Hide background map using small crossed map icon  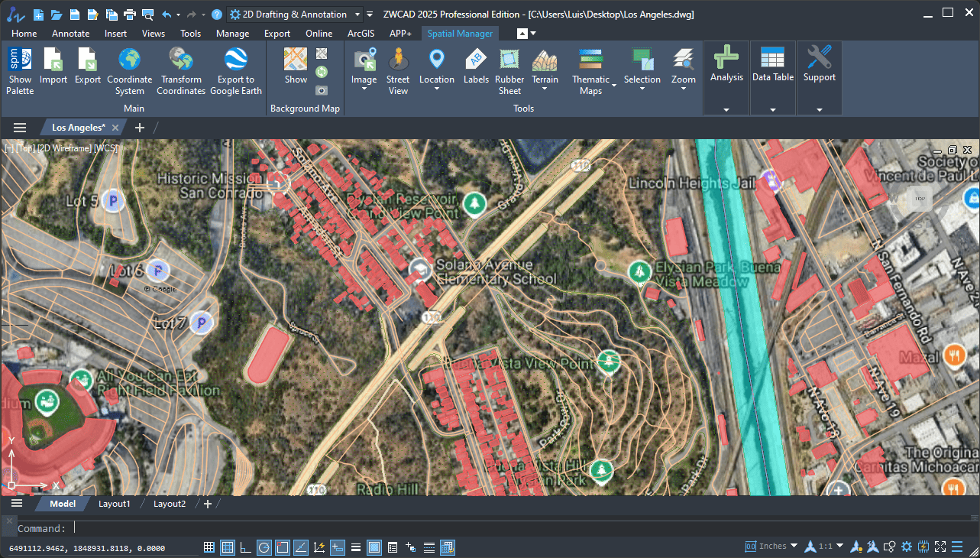click(x=322, y=54)
